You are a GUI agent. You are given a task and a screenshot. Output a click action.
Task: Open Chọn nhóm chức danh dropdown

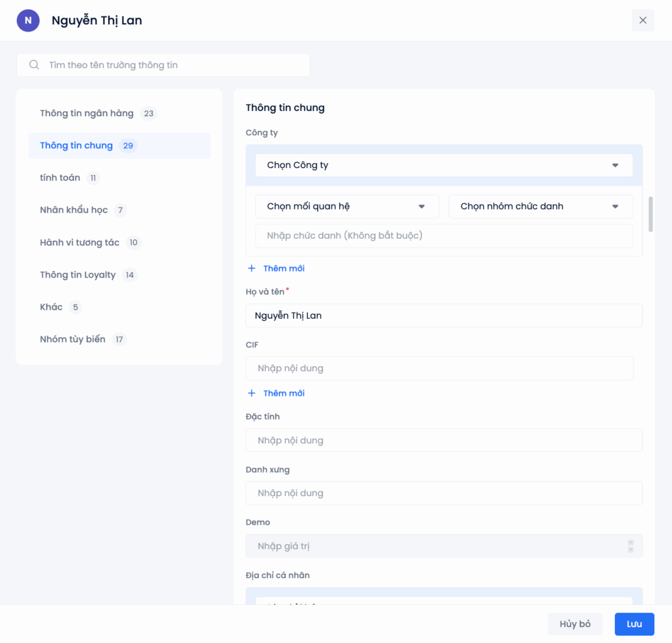[541, 207]
